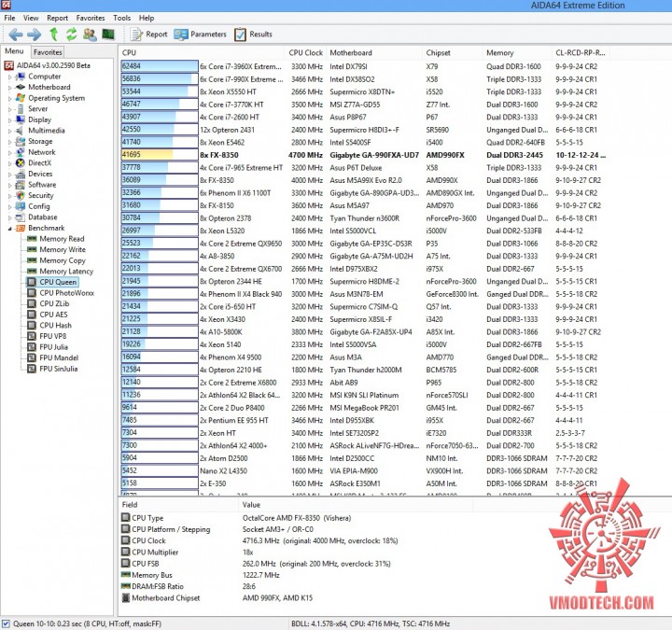672x630 pixels.
Task: Open the Parameters toolbar button
Action: 200,35
